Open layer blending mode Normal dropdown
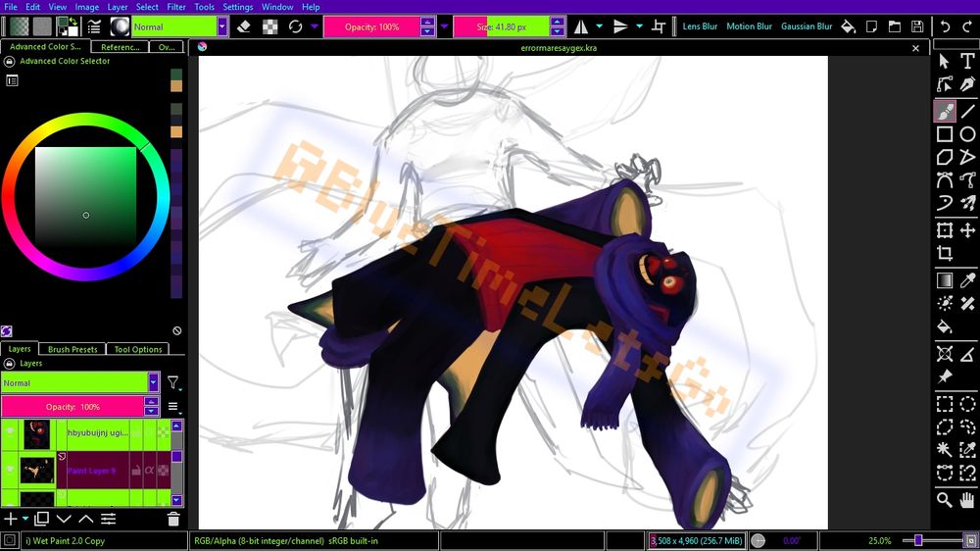 click(x=80, y=382)
